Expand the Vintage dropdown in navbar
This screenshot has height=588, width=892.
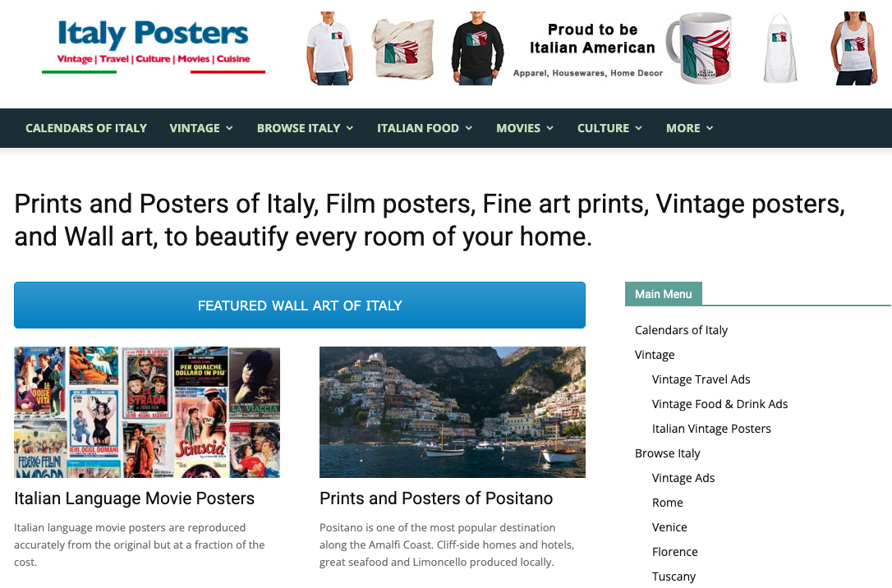coord(200,128)
